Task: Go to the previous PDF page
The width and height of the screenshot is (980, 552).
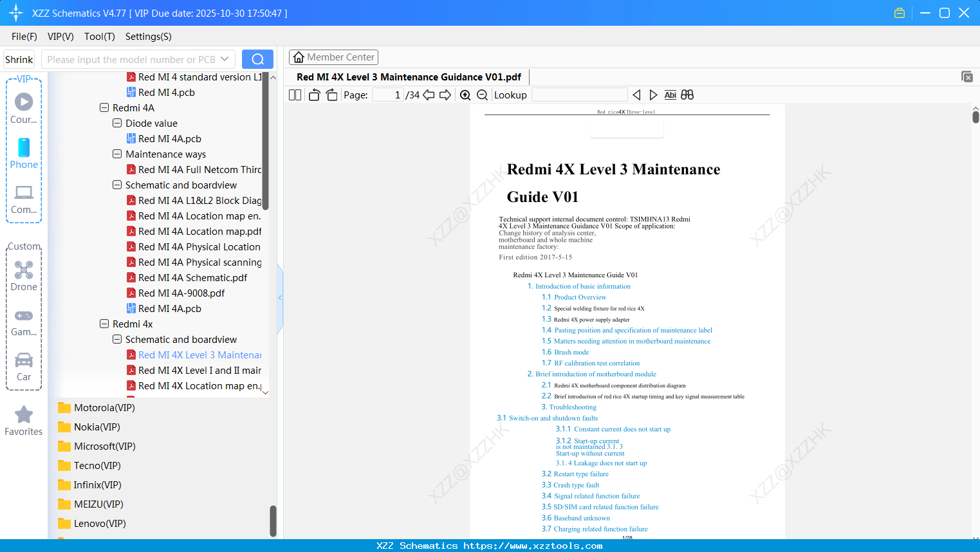Action: pos(429,95)
